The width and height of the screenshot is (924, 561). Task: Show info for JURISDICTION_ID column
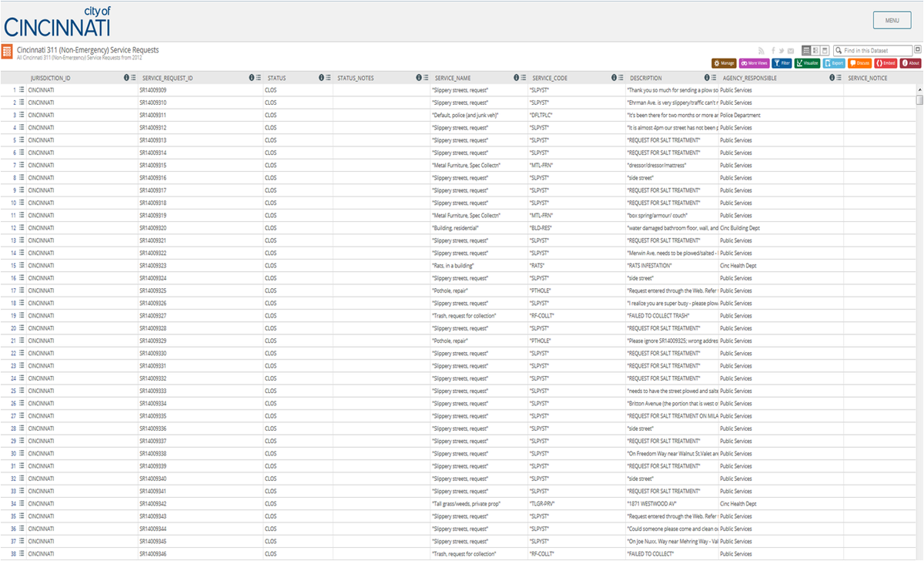pyautogui.click(x=127, y=78)
